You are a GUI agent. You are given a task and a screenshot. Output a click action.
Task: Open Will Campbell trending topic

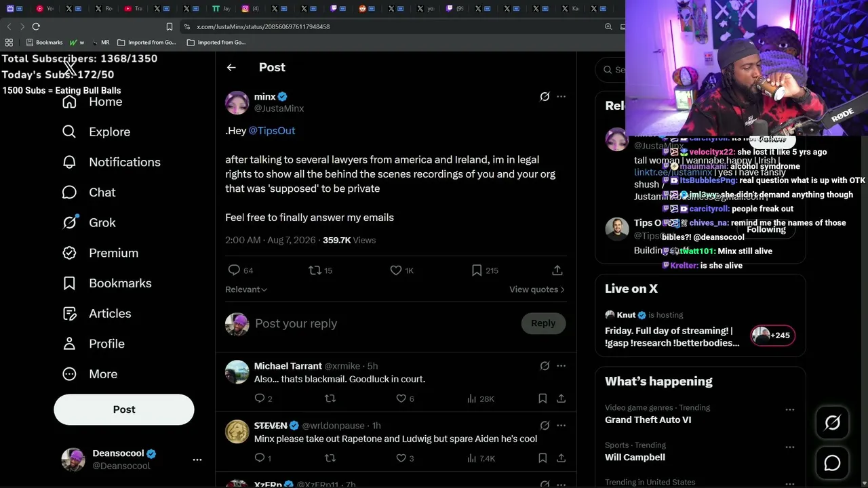pyautogui.click(x=635, y=457)
